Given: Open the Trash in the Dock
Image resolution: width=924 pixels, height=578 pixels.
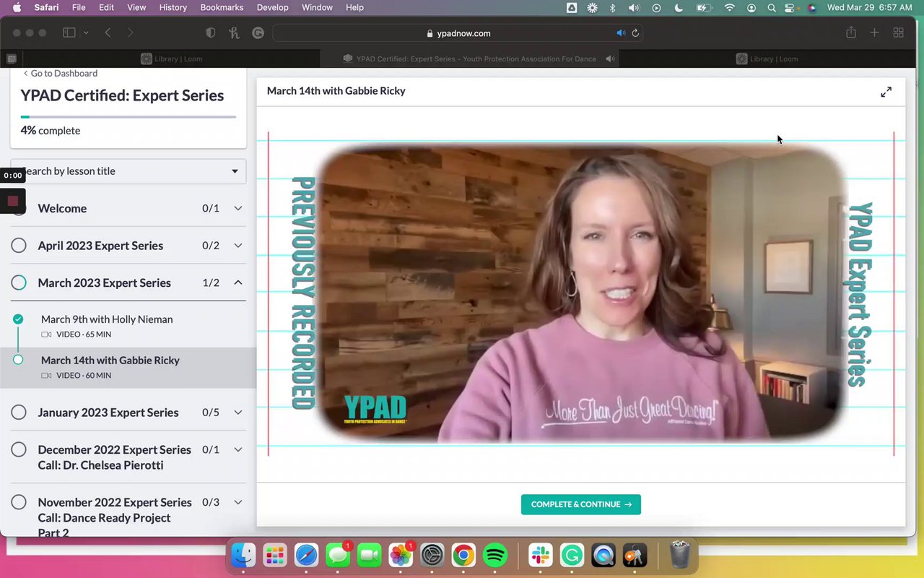Looking at the screenshot, I should (x=680, y=555).
